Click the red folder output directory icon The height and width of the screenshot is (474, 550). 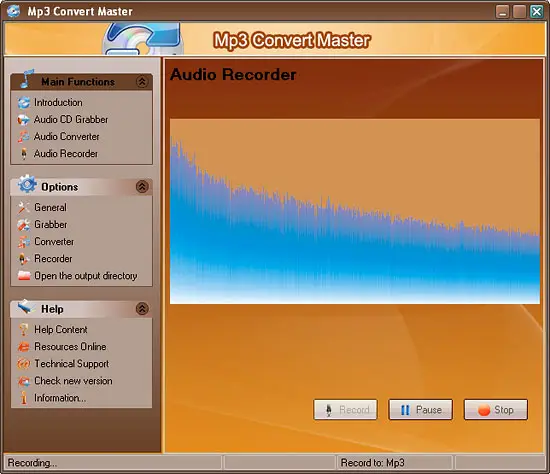point(24,276)
